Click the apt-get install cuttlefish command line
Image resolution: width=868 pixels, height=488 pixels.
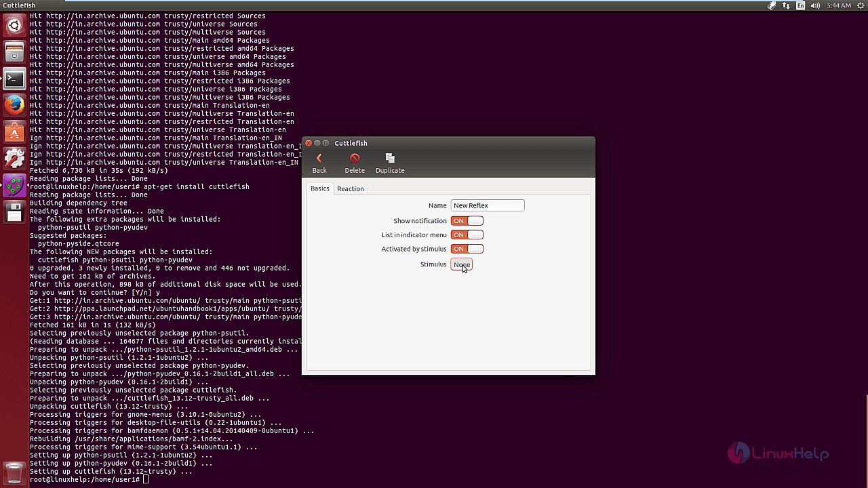[x=139, y=186]
